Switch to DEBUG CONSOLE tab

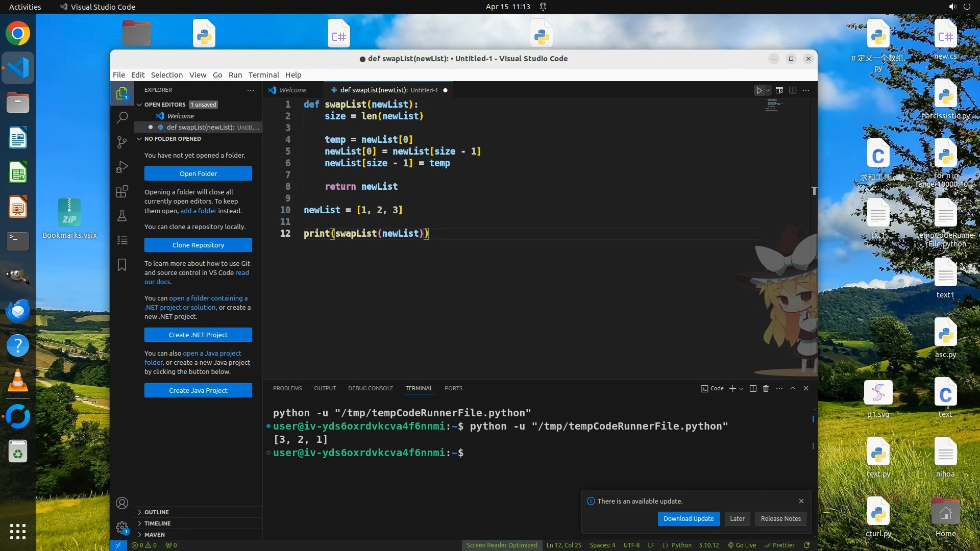pyautogui.click(x=371, y=389)
